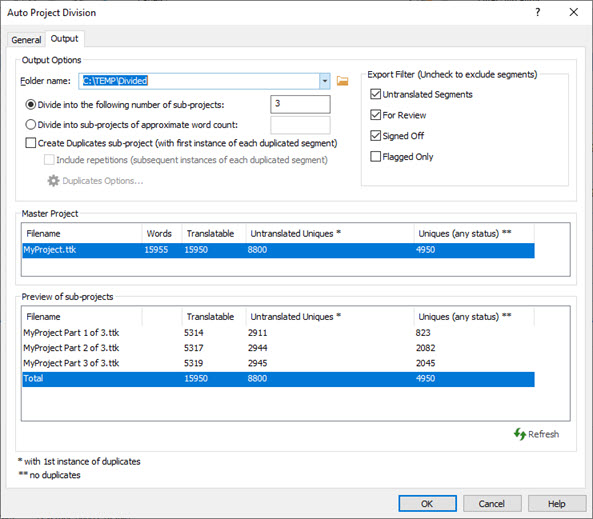Viewport: 593px width, 519px height.
Task: Click the question mark help icon
Action: pos(537,12)
